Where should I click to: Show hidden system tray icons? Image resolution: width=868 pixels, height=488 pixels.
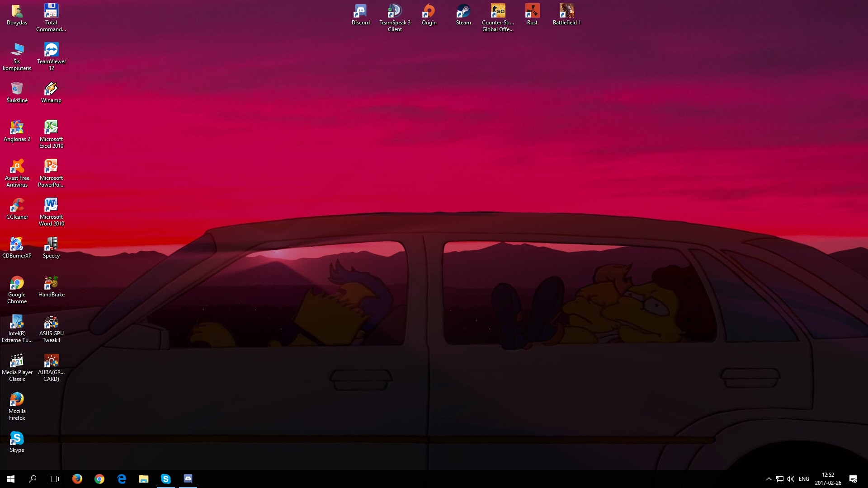click(x=769, y=479)
